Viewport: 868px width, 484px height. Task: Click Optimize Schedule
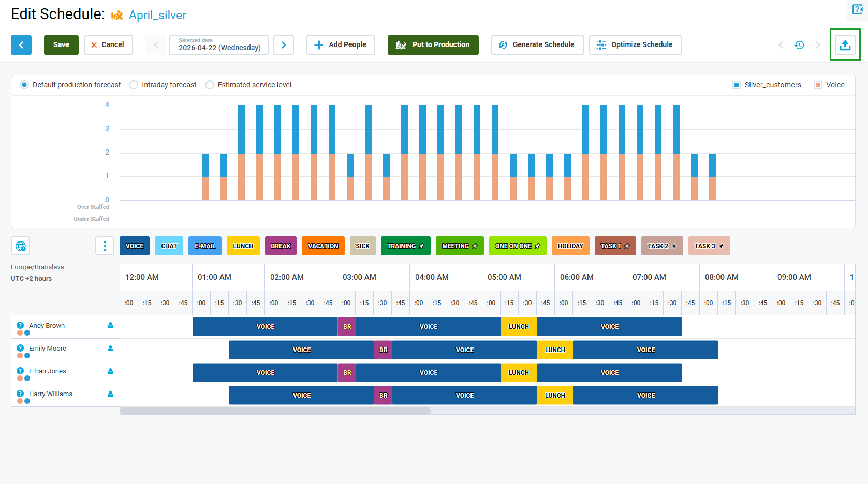point(635,45)
